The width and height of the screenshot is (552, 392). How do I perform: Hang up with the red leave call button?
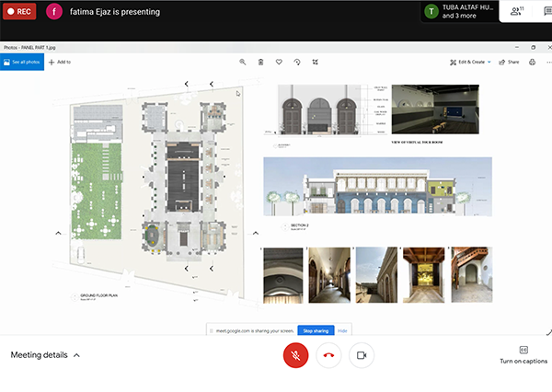tap(328, 355)
